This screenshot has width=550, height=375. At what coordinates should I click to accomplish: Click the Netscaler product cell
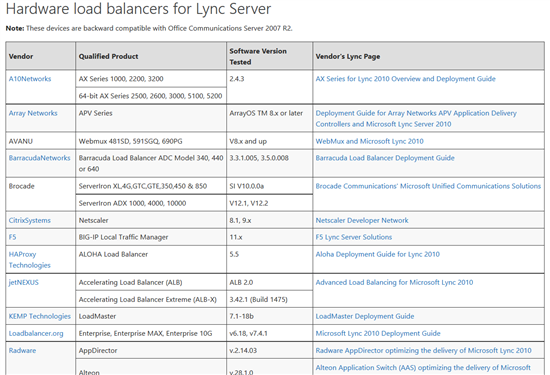pyautogui.click(x=151, y=221)
